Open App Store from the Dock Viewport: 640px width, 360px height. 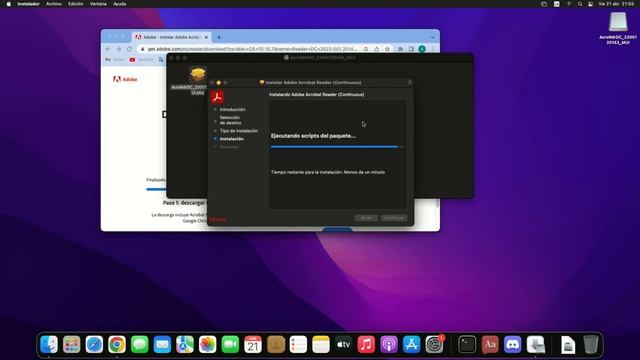(411, 345)
